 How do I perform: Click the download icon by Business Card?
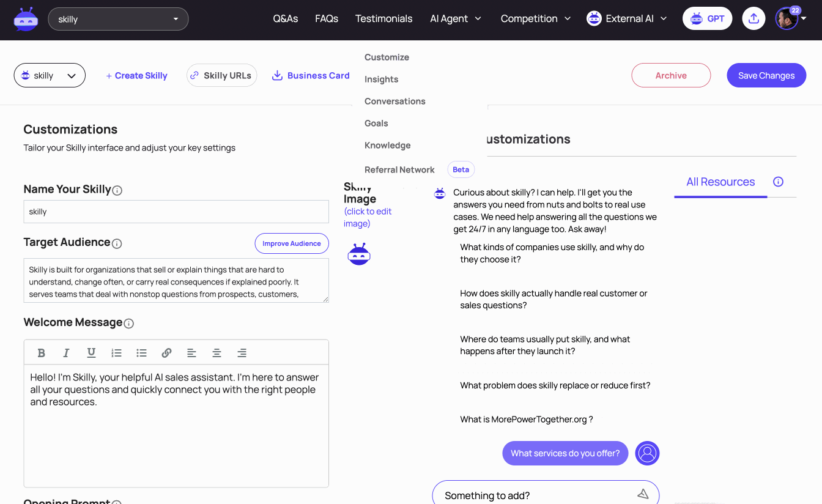click(x=277, y=75)
